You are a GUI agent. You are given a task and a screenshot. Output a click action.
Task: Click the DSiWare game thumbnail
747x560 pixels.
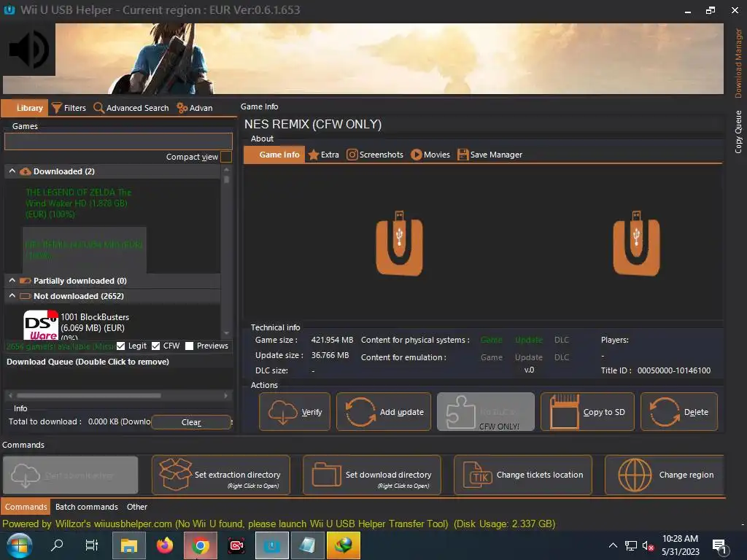(41, 324)
